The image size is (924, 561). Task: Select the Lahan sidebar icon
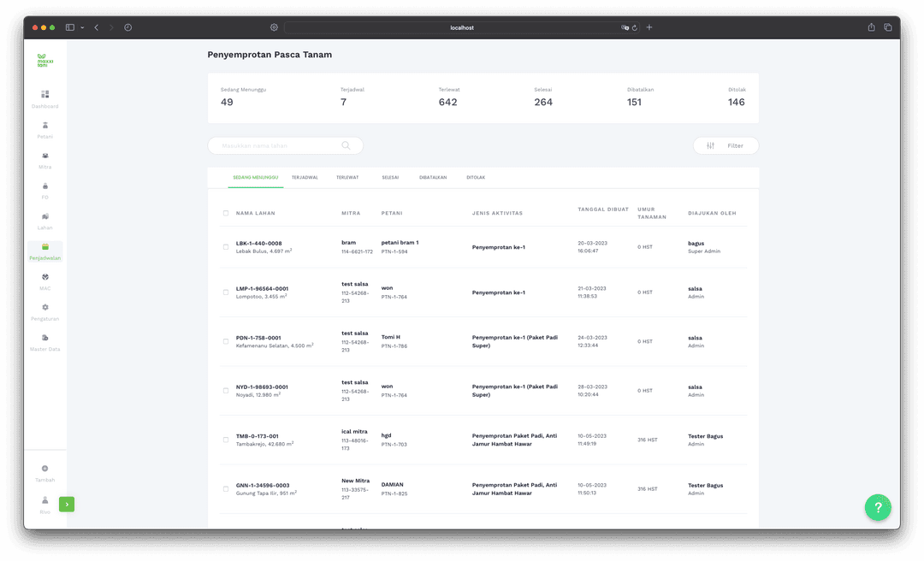point(45,217)
